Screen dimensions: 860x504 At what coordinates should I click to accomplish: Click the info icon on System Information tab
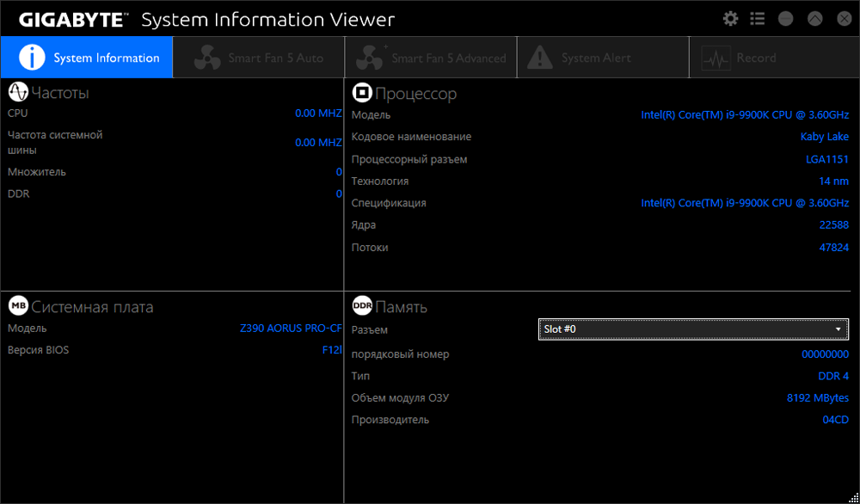click(32, 58)
